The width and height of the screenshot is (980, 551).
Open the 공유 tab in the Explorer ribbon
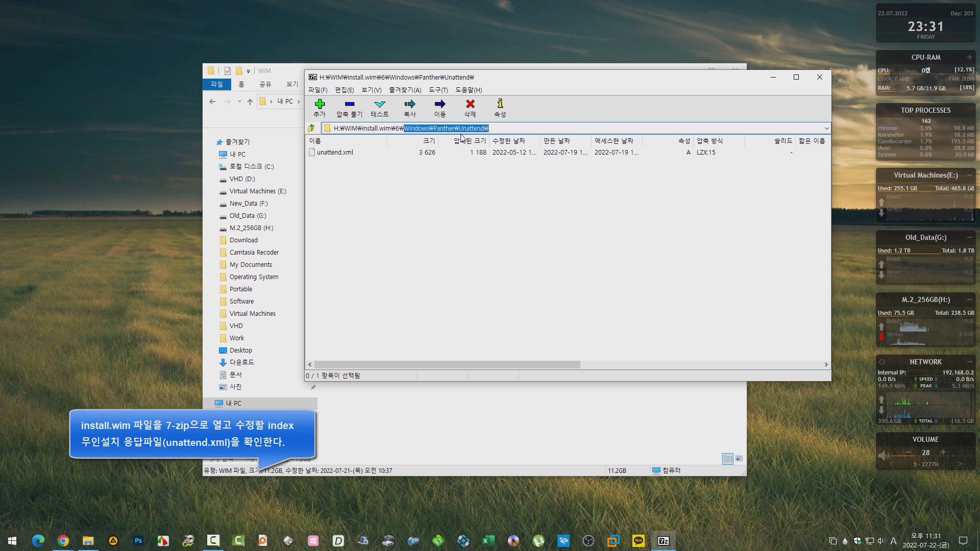(x=265, y=84)
